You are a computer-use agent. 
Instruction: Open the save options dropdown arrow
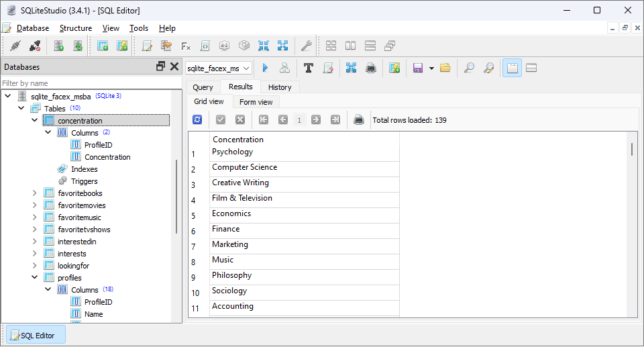(431, 68)
